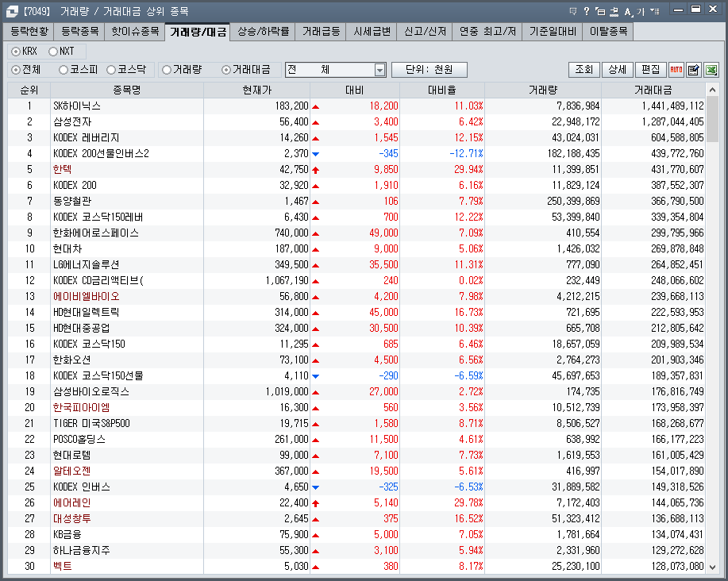Export to Excel using the green icon
The height and width of the screenshot is (581, 728).
pos(711,70)
